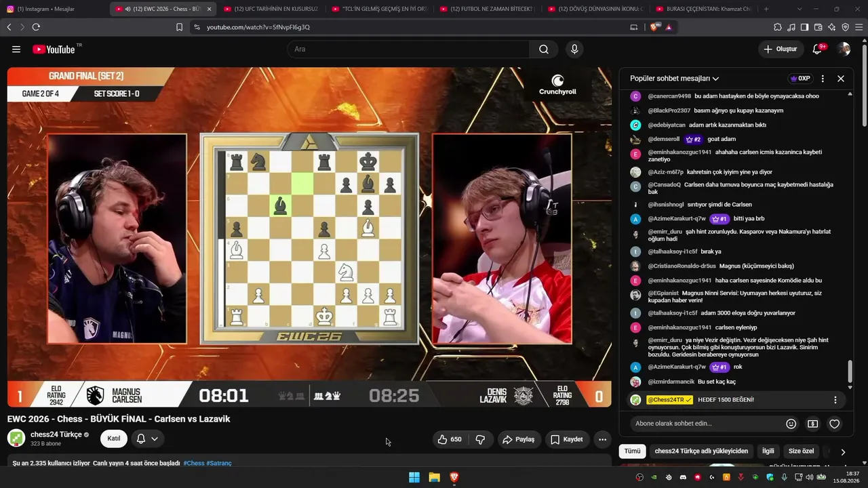Close the EWC 2026 Chess tab
This screenshot has width=868, height=488.
[209, 9]
